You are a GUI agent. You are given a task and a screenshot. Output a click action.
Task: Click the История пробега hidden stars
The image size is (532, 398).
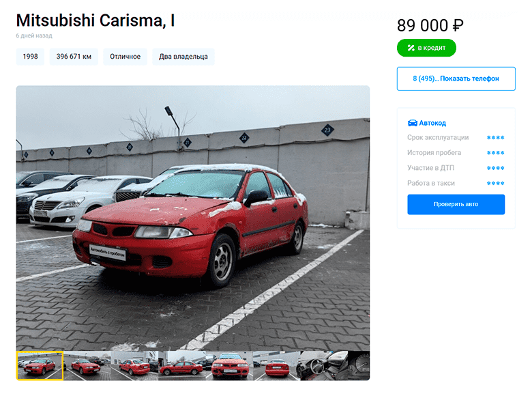pyautogui.click(x=495, y=153)
